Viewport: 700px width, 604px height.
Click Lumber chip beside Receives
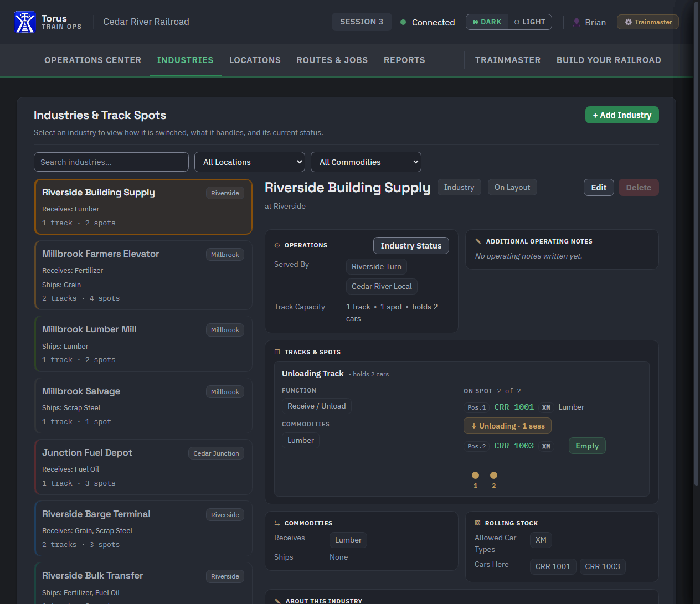click(x=348, y=540)
